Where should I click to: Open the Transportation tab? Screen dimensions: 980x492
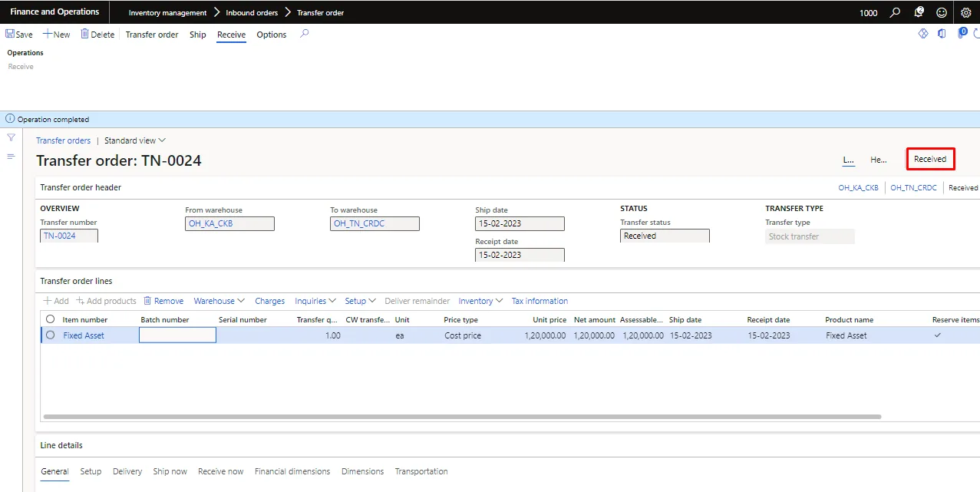pos(421,471)
